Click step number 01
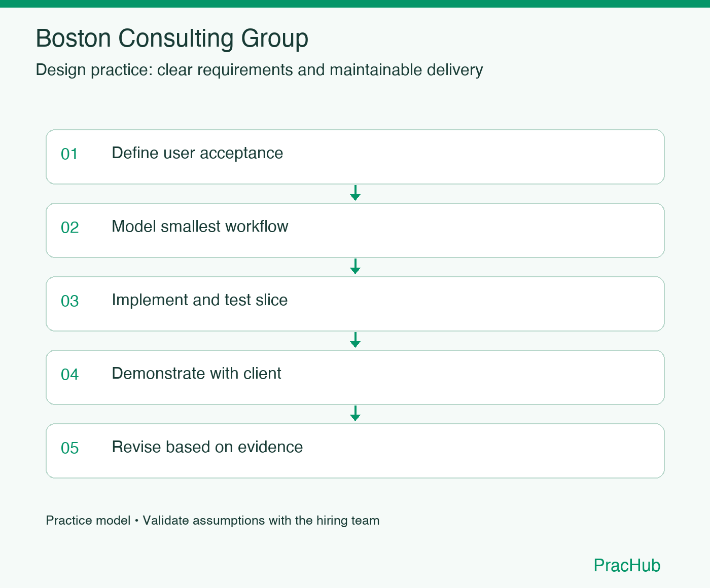Screen dimensions: 710x588 tap(69, 154)
